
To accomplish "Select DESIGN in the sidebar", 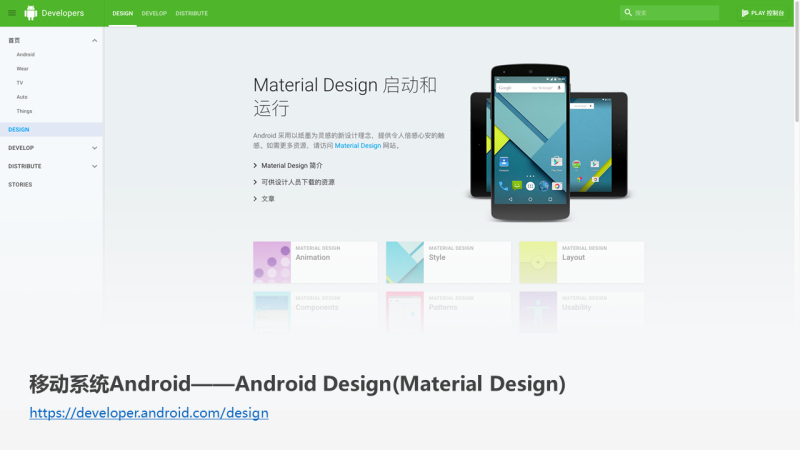I will (51, 130).
